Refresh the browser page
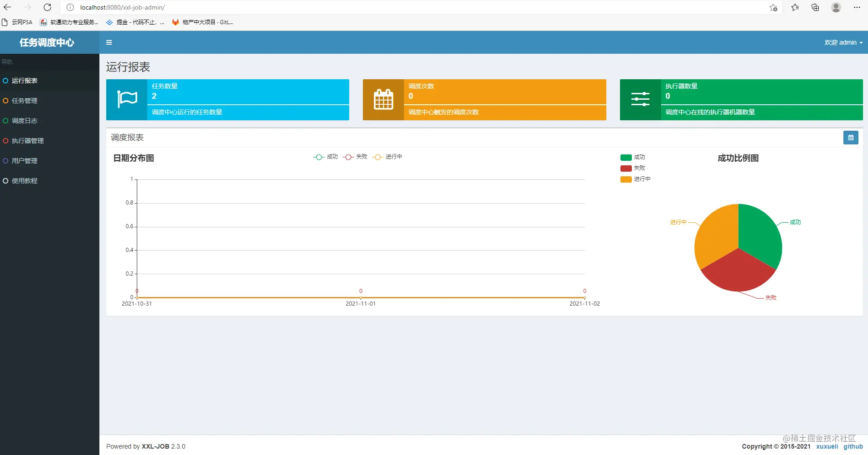 point(47,7)
